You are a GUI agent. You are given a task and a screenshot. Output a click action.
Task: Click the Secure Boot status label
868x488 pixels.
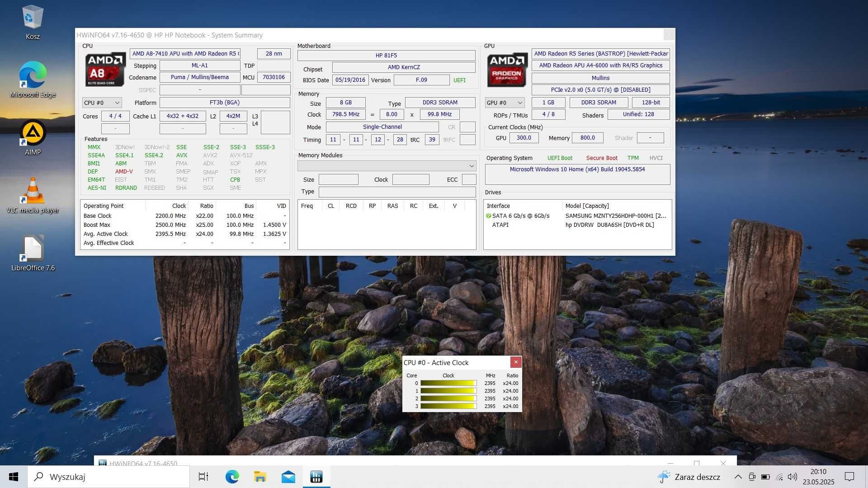[x=602, y=158]
